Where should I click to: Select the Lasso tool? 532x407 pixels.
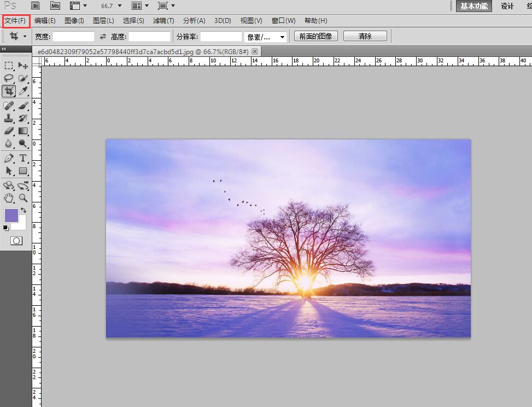click(9, 78)
